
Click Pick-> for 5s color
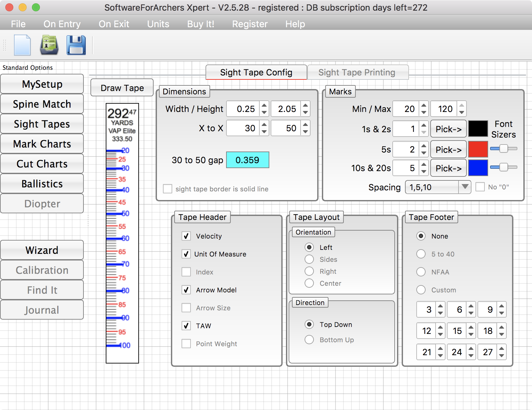tap(449, 150)
